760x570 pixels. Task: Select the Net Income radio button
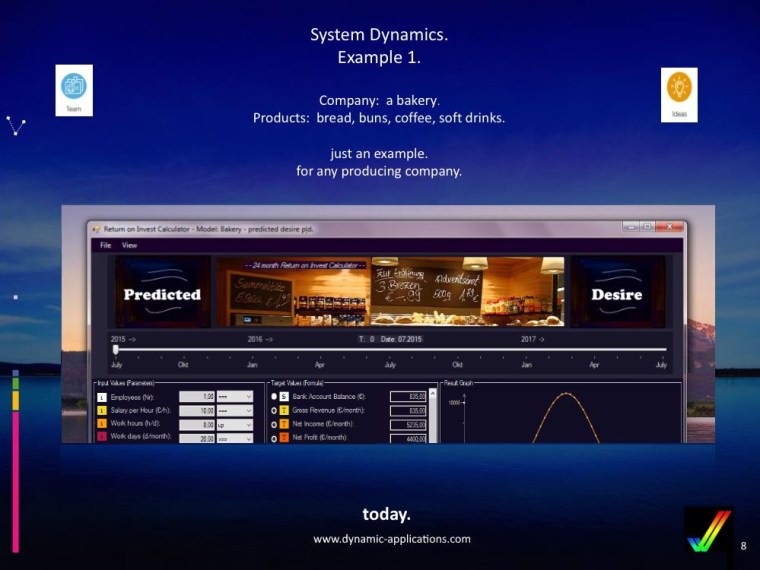click(273, 424)
